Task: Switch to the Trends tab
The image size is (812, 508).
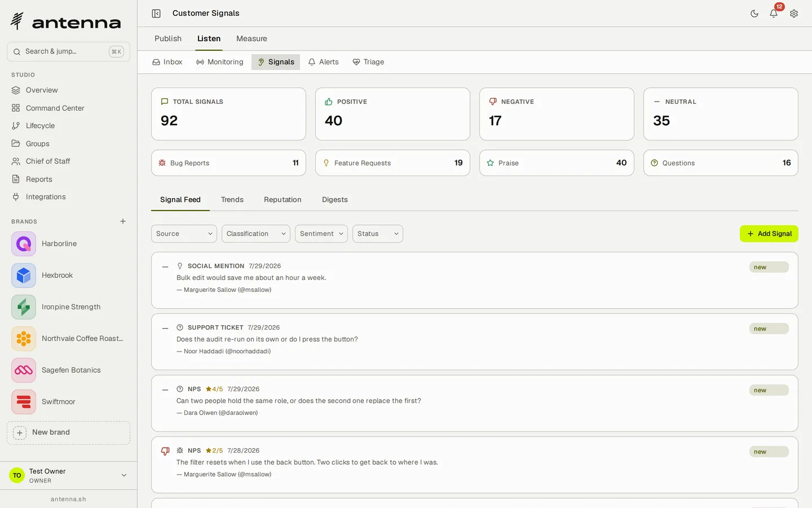Action: point(232,200)
